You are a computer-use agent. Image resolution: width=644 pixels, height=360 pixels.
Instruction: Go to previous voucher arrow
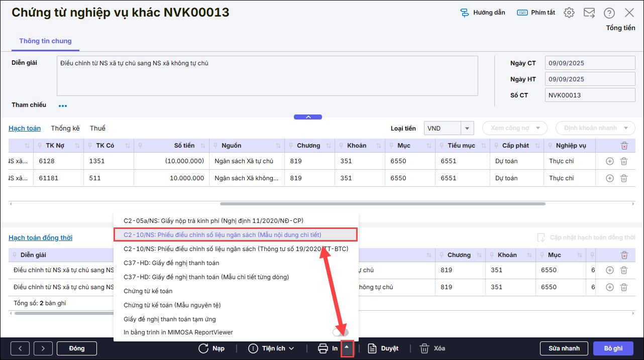(20, 348)
